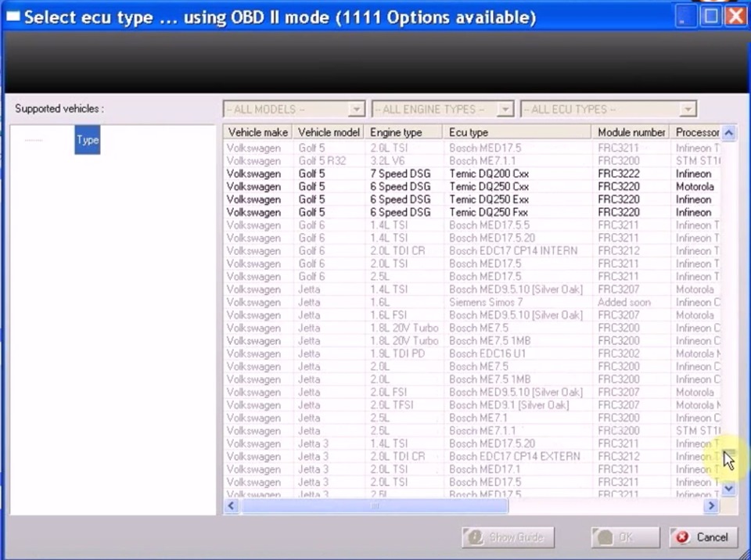751x560 pixels.
Task: Sort by Processor column header
Action: (696, 132)
